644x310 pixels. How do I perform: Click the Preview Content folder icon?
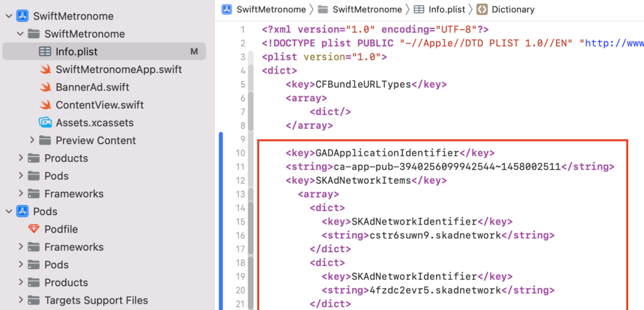(x=45, y=140)
